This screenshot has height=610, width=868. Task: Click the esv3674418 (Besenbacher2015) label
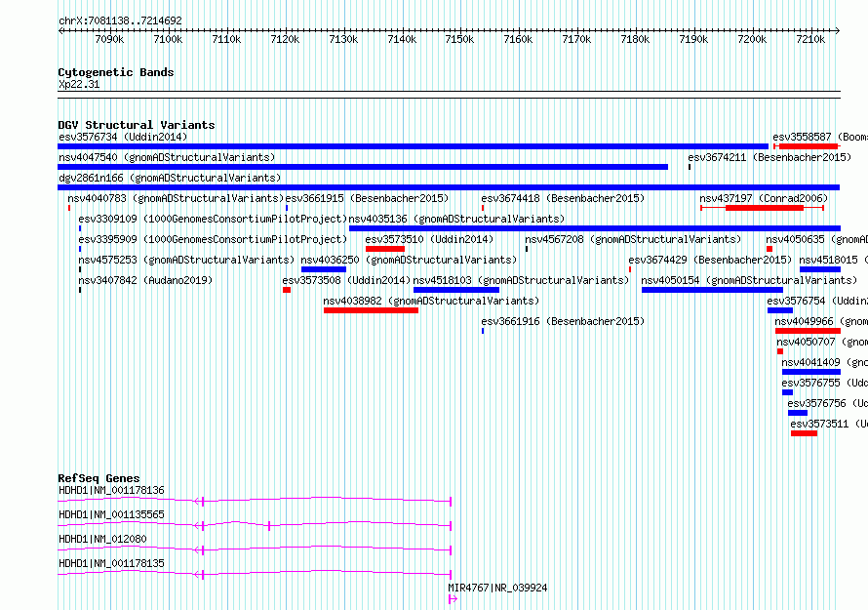tap(563, 198)
